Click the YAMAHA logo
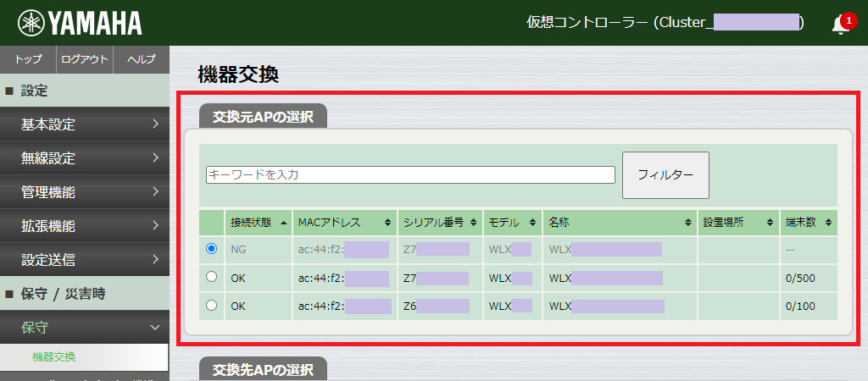Viewport: 868px width, 381px height. (81, 23)
